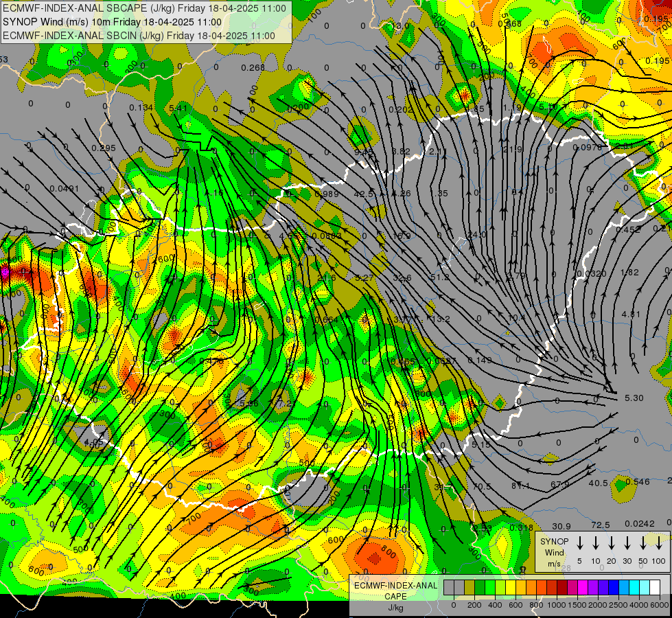The image size is (672, 618).
Task: Click the map value 5.41
Action: [x=178, y=108]
